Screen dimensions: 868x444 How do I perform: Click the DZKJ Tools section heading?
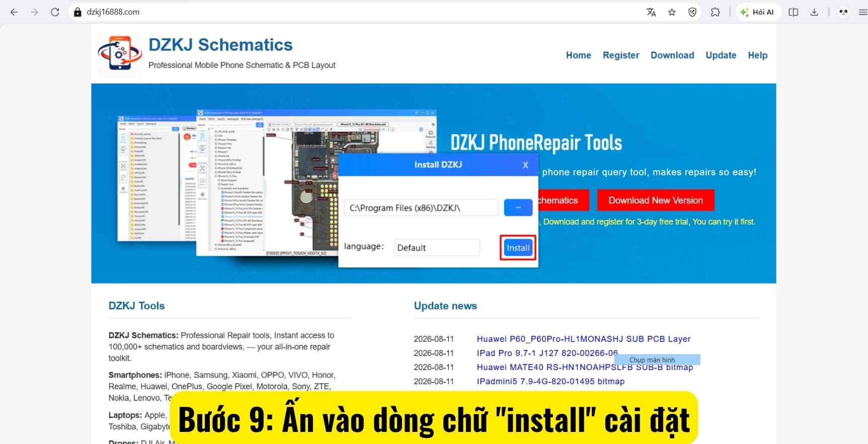tap(136, 306)
